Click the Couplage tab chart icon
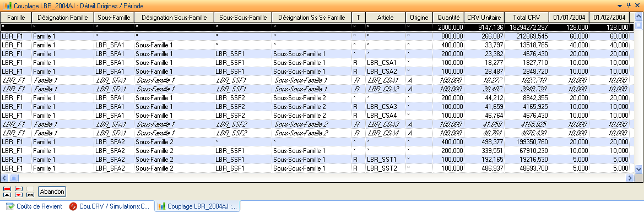The height and width of the screenshot is (213, 644). [162, 206]
